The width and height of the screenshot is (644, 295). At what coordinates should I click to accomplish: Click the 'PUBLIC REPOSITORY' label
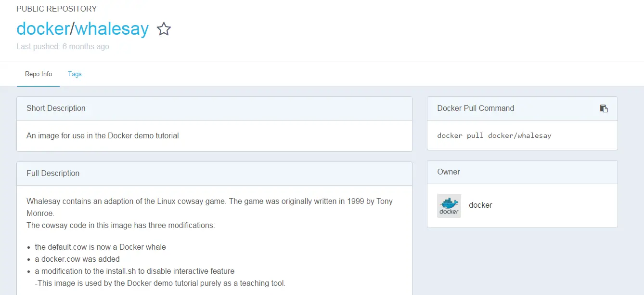click(x=56, y=9)
